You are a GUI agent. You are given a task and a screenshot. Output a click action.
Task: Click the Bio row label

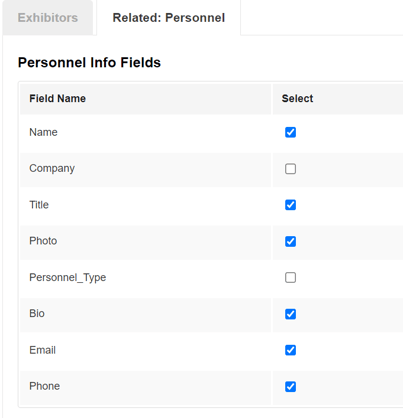click(x=37, y=313)
